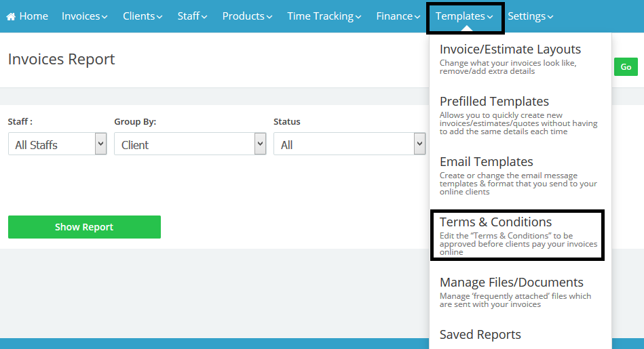644x349 pixels.
Task: Select Terms & Conditions menu item
Action: point(495,222)
